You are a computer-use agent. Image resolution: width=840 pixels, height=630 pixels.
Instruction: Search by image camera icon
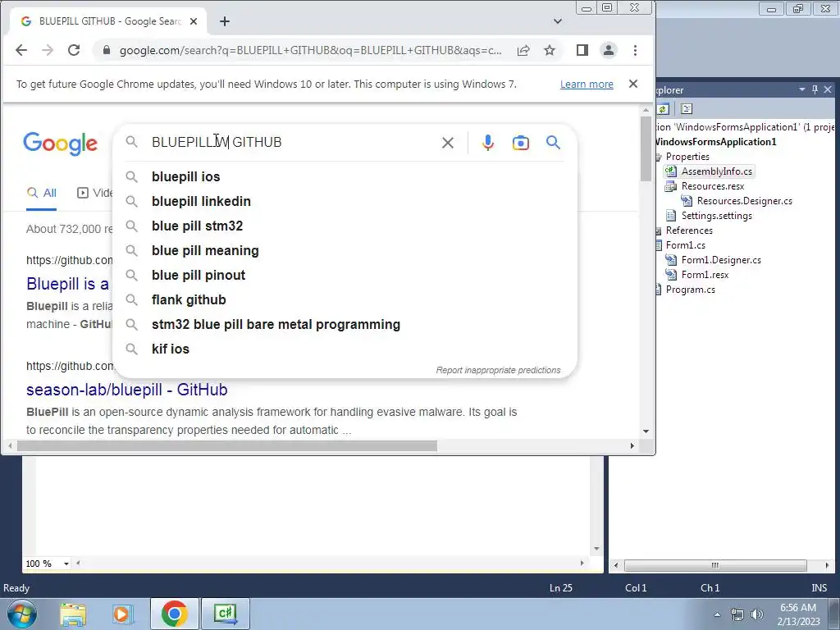click(x=520, y=143)
